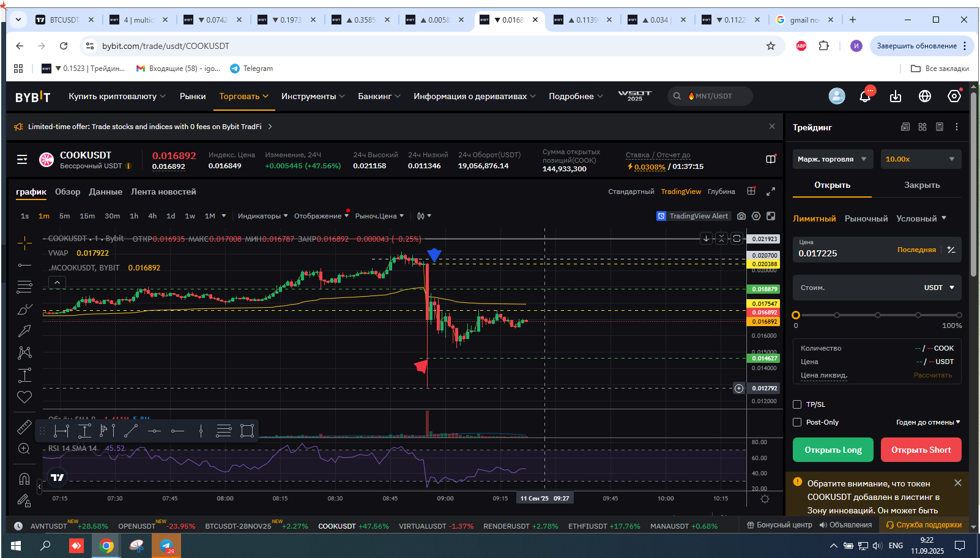Open chart layout grid icon beside Глубина
Image resolution: width=980 pixels, height=558 pixels.
[751, 192]
